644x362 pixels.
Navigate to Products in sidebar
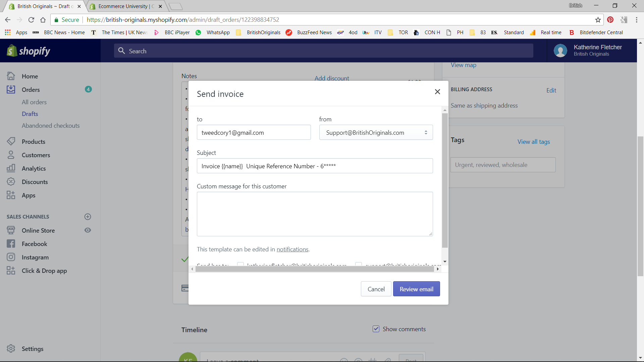[34, 141]
